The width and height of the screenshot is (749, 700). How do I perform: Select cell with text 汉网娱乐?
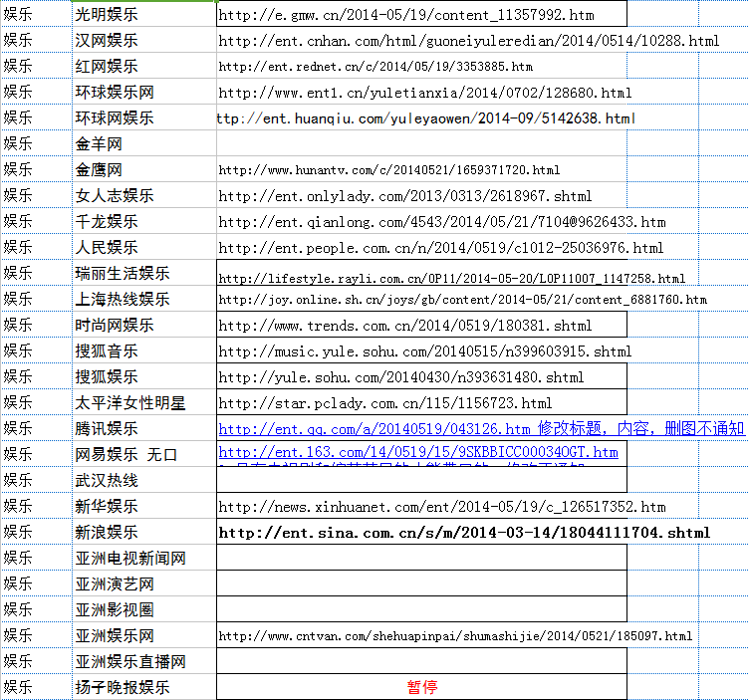coord(144,40)
